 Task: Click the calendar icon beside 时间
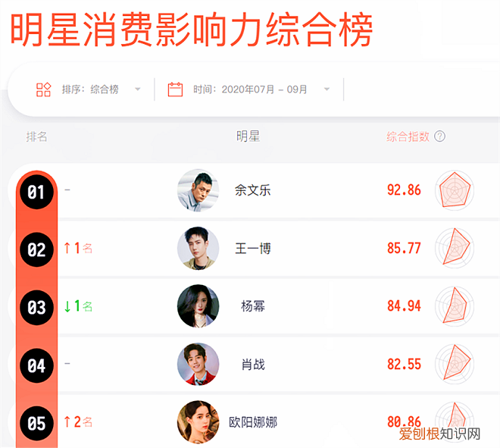pos(175,89)
